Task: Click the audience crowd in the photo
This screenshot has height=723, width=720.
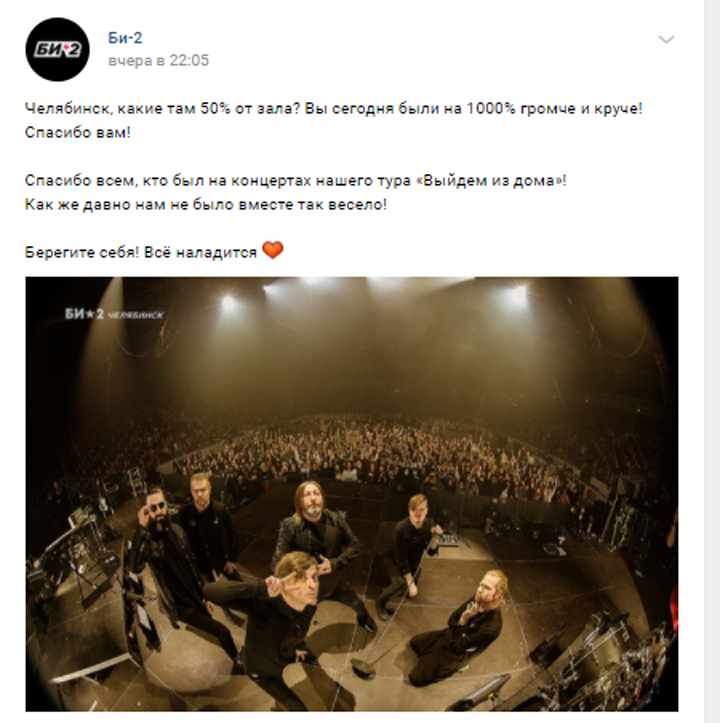Action: (x=369, y=454)
